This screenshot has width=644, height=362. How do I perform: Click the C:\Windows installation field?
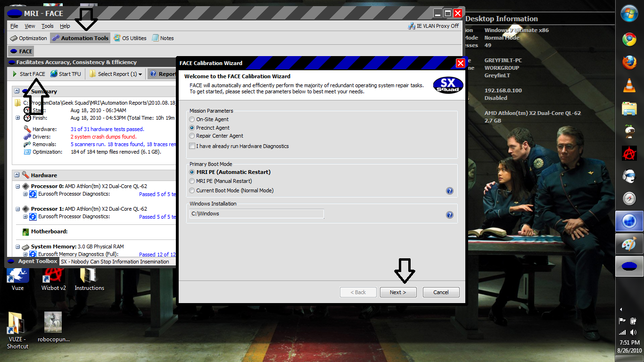click(256, 214)
